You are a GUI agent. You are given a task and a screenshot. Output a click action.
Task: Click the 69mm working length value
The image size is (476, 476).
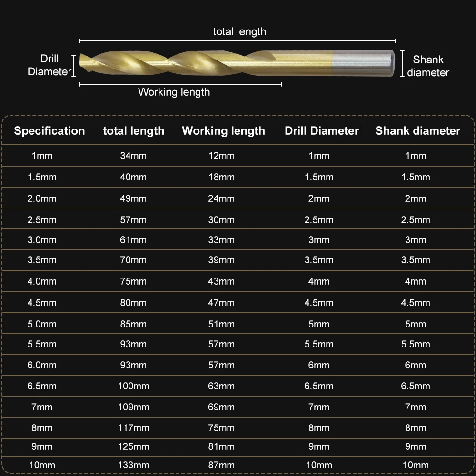point(221,407)
